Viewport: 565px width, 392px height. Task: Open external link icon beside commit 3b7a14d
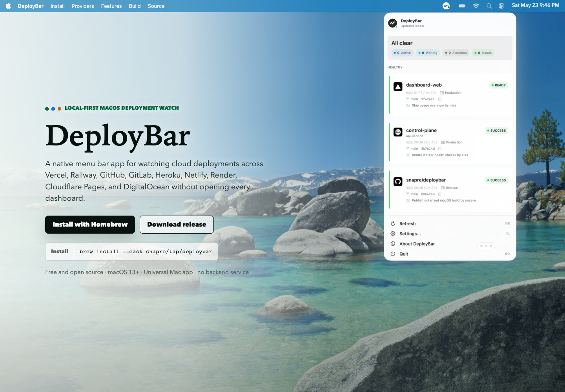(x=440, y=149)
